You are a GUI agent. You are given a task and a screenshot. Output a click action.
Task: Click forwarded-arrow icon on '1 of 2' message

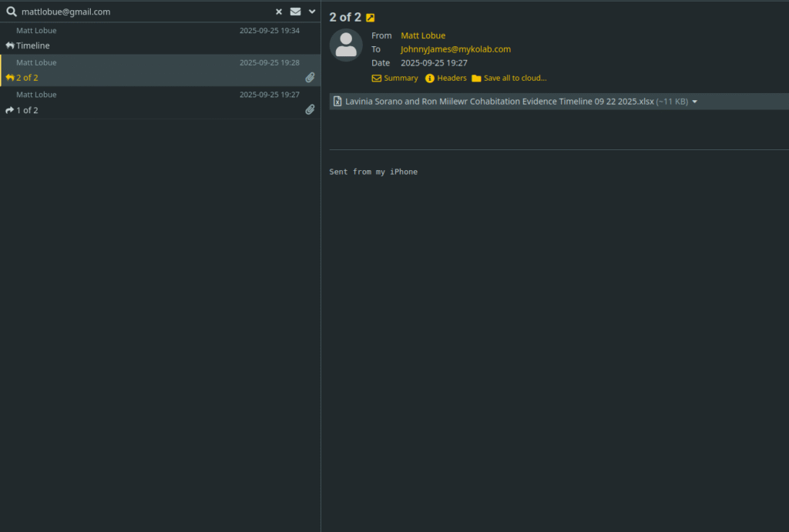click(10, 110)
